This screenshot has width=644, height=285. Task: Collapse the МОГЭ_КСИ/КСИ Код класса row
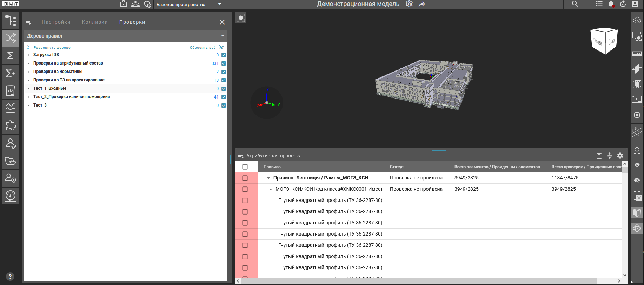tap(271, 189)
